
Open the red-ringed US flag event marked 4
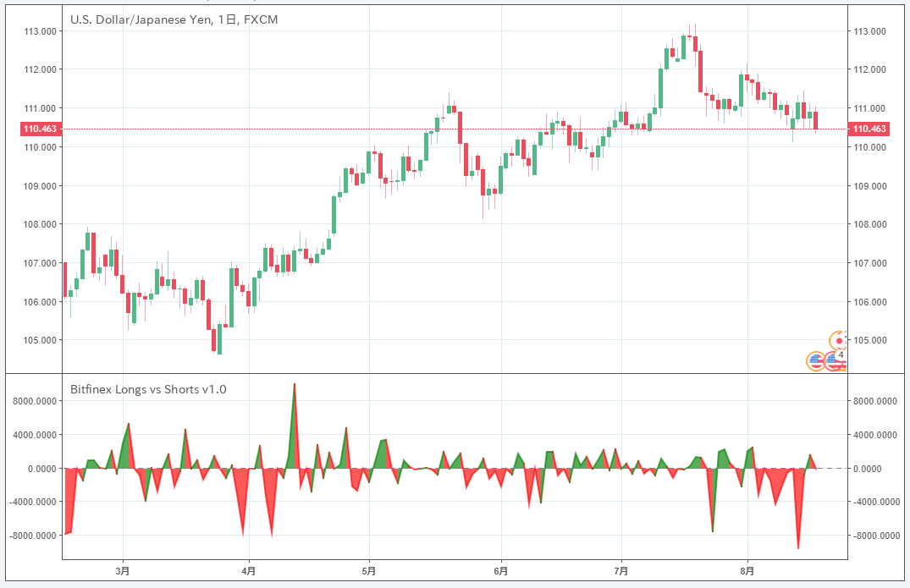[x=836, y=361]
